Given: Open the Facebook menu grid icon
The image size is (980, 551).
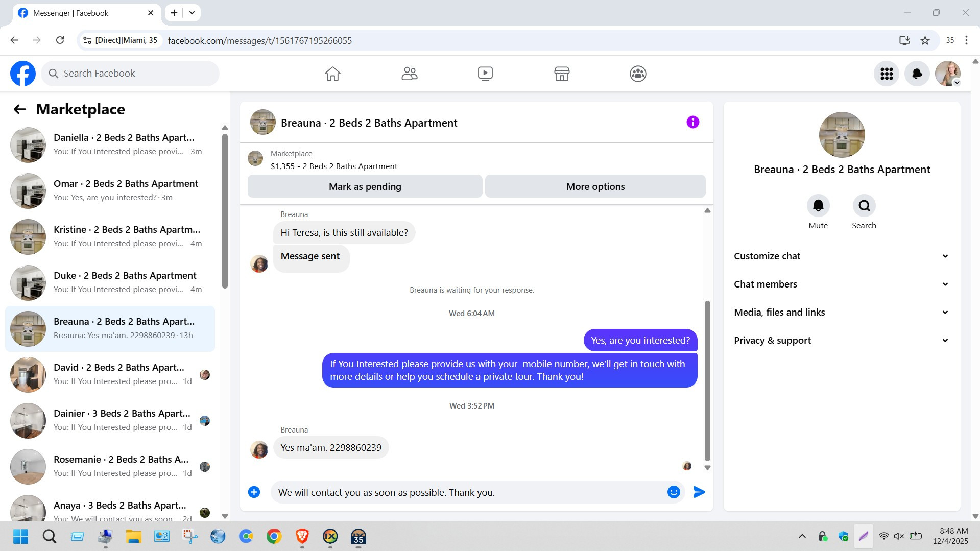Looking at the screenshot, I should pyautogui.click(x=887, y=74).
